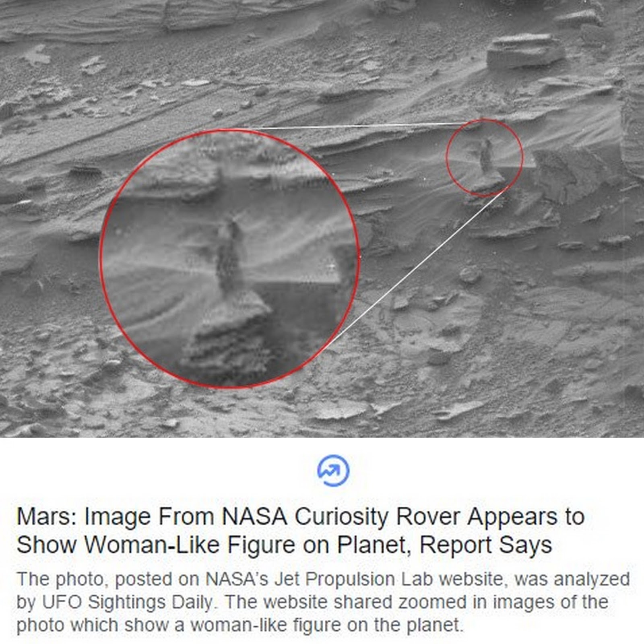
Task: Open the Mars surface photo thumbnail
Action: [x=322, y=219]
